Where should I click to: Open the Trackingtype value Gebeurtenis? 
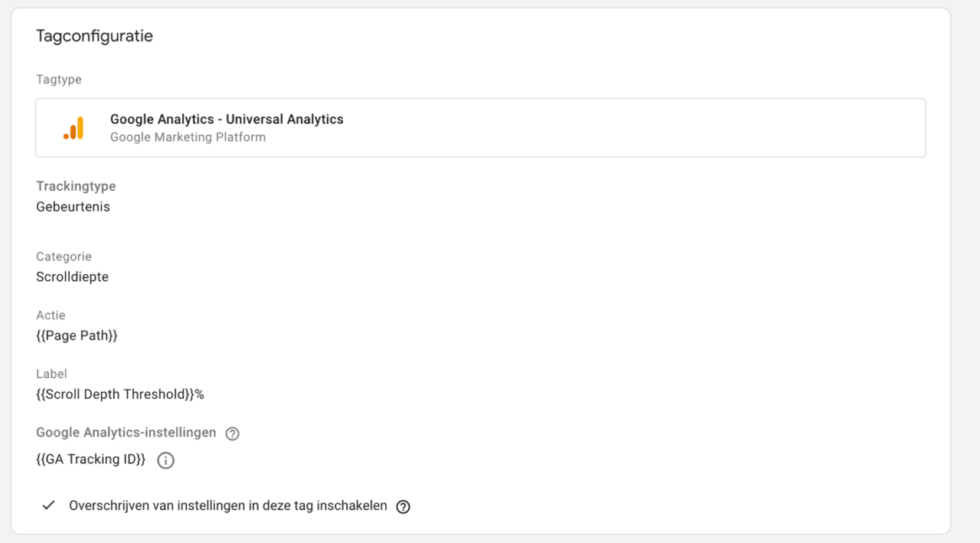73,206
